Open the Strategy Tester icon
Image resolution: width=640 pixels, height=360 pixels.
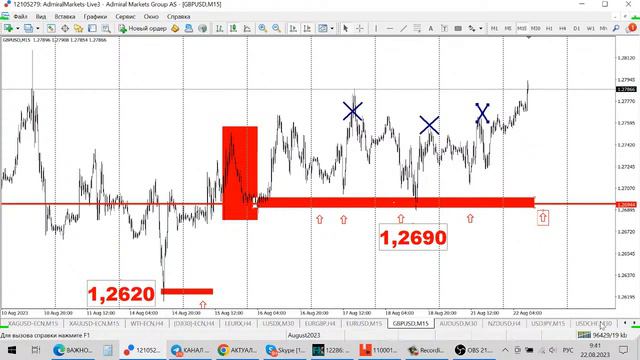tap(106, 28)
